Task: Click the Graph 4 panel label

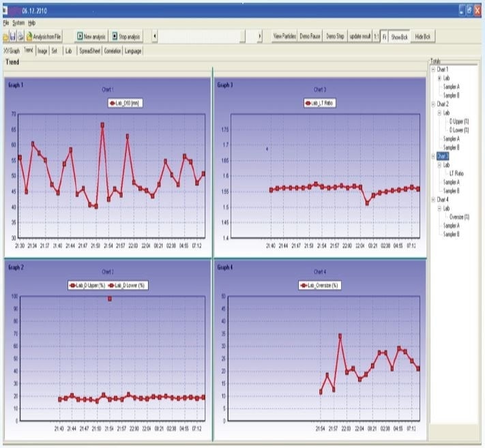Action: (225, 267)
